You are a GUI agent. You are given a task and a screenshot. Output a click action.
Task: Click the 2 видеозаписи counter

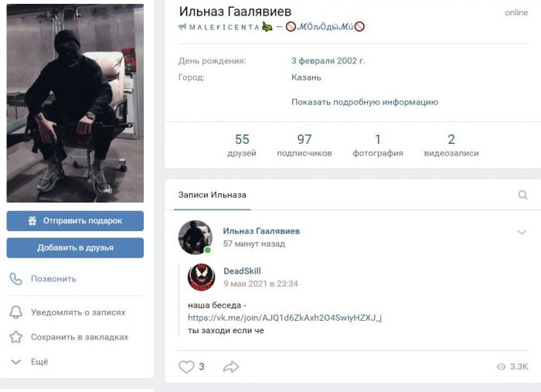tap(451, 145)
